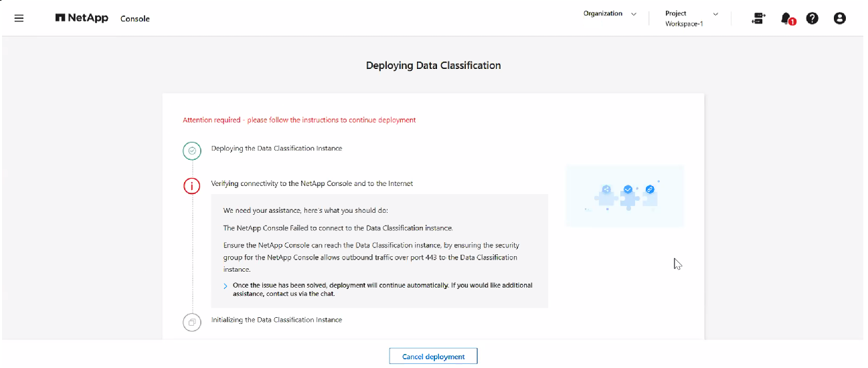868x368 pixels.
Task: Expand the Organization dropdown
Action: [x=610, y=13]
